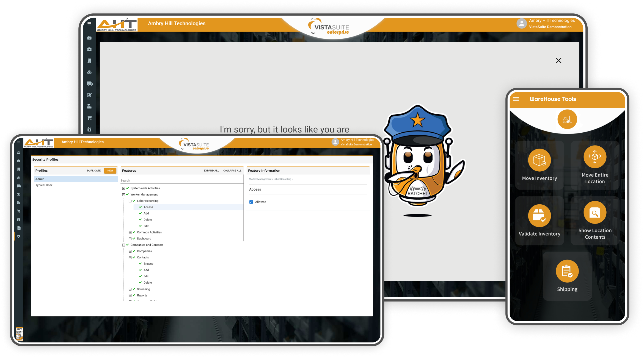Expand the Common Activities tree node
Image resolution: width=644 pixels, height=357 pixels.
(130, 232)
